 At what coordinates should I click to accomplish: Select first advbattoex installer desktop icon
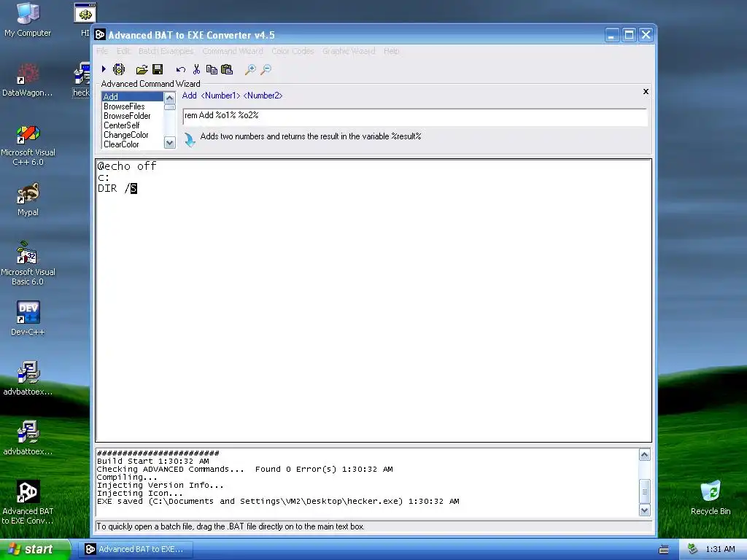tap(28, 378)
